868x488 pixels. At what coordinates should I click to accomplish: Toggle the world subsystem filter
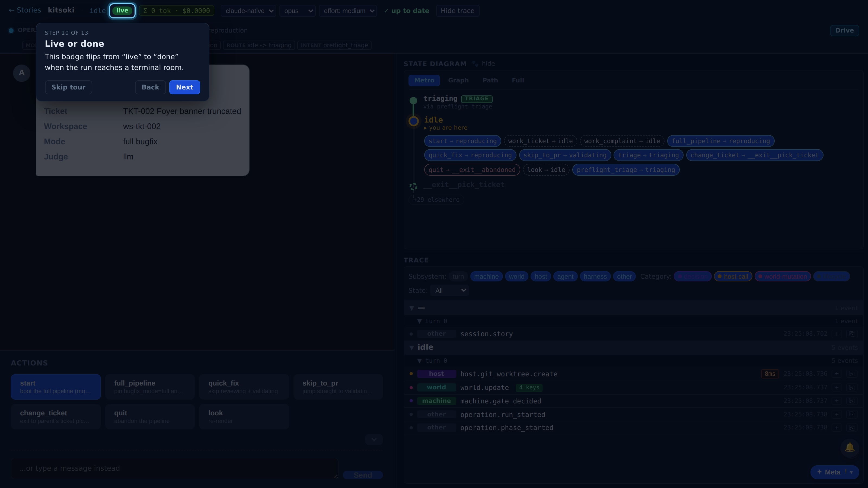pos(516,277)
